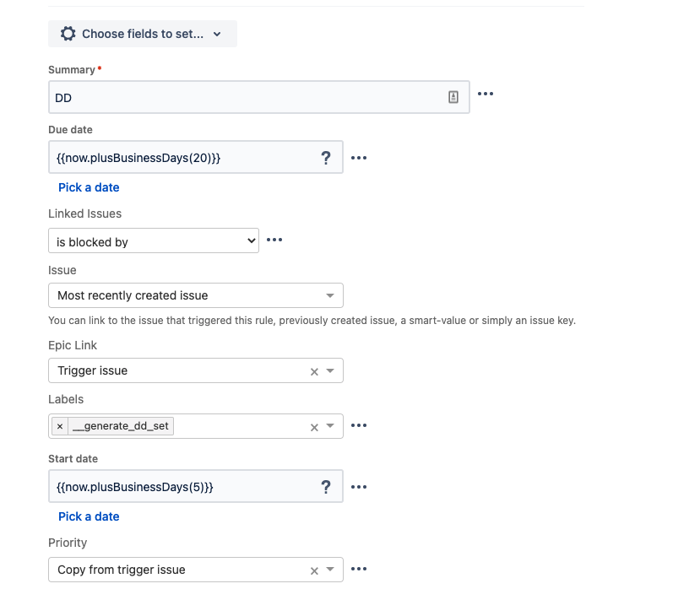The image size is (700, 589).
Task: Expand the Epic Link dropdown arrow
Action: coord(330,370)
